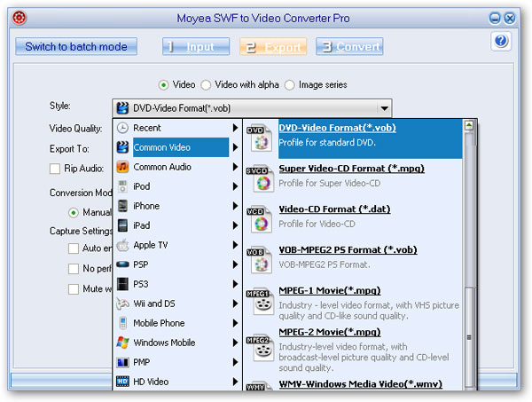Select the Video radio button

pos(163,85)
